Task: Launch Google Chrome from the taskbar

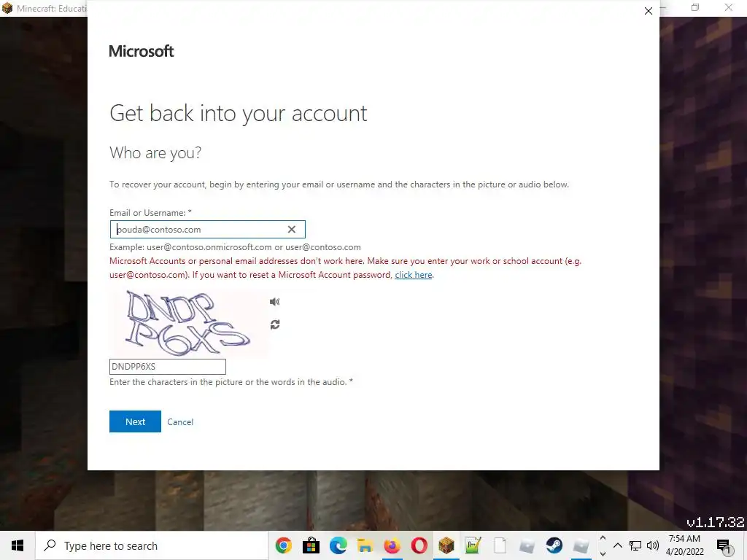Action: 284,545
